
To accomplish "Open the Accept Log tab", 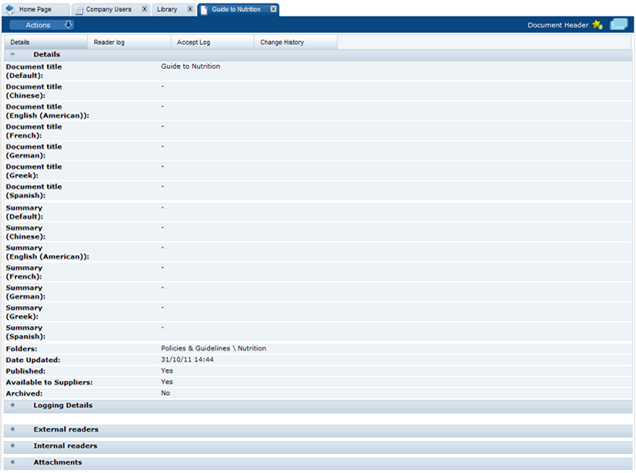I will (212, 42).
